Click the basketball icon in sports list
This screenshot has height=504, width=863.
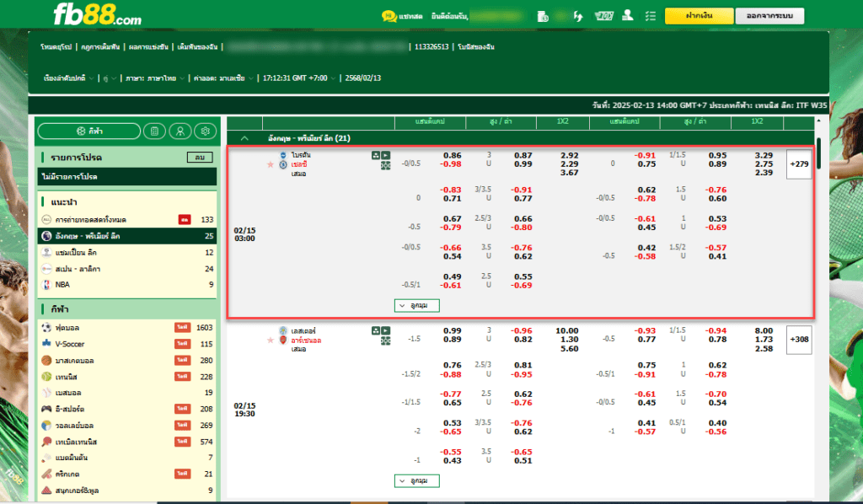coord(47,361)
